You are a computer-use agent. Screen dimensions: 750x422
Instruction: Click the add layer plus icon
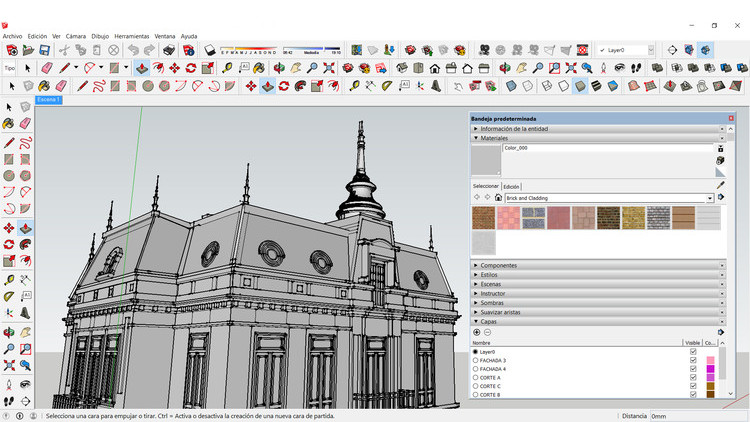click(x=476, y=332)
